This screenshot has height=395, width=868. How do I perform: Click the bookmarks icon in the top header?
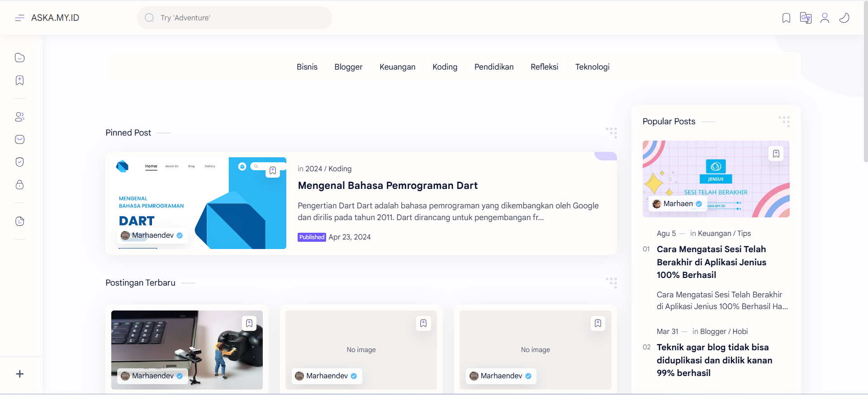(786, 18)
